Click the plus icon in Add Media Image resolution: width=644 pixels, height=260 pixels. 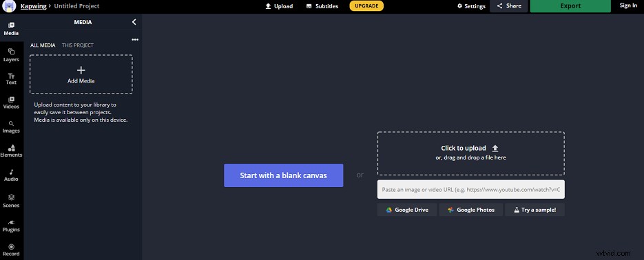(81, 70)
